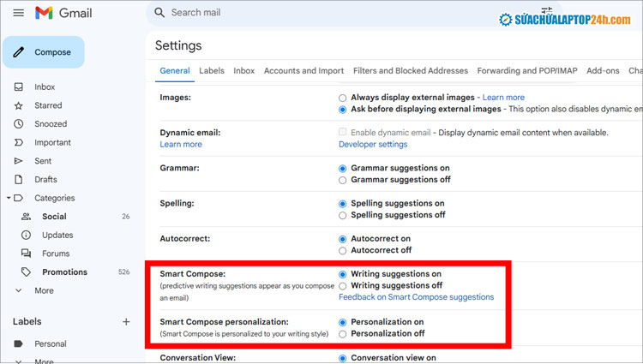This screenshot has width=643, height=364.
Task: Click the Snoozed clock icon
Action: (x=19, y=123)
